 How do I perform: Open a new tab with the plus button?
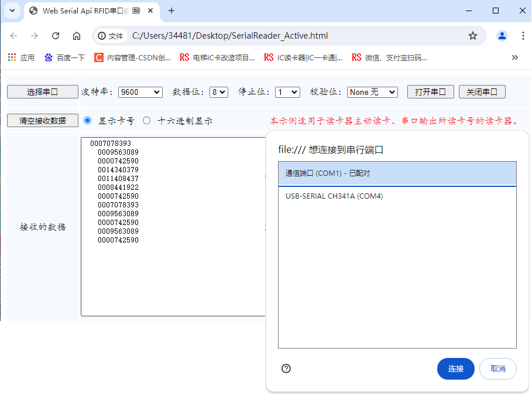tap(171, 11)
